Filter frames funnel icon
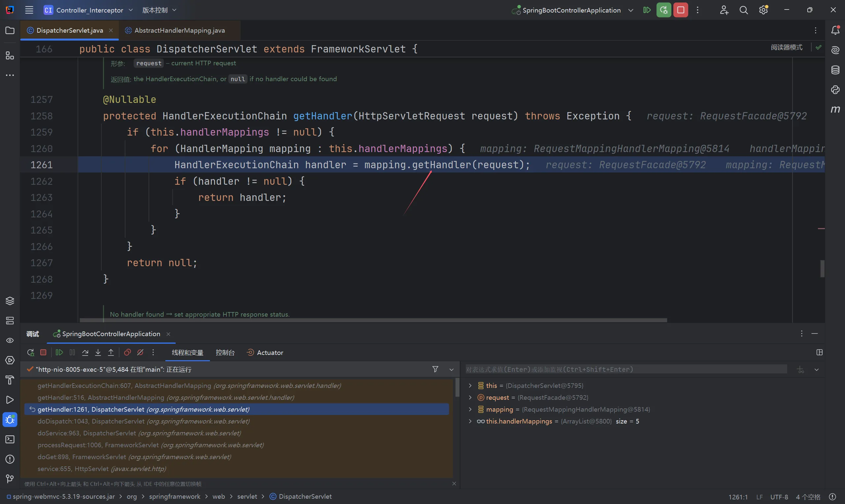 (x=435, y=369)
